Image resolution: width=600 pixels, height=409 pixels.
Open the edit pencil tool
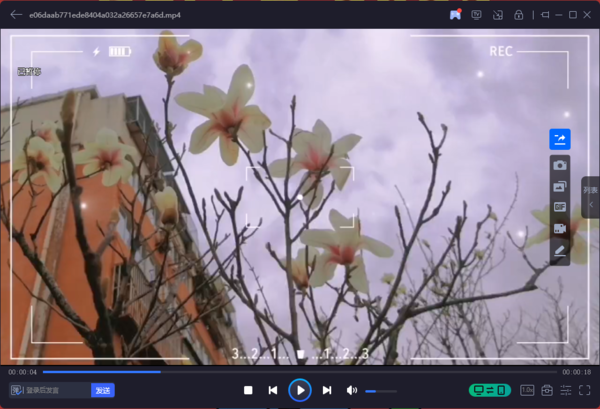click(x=560, y=250)
